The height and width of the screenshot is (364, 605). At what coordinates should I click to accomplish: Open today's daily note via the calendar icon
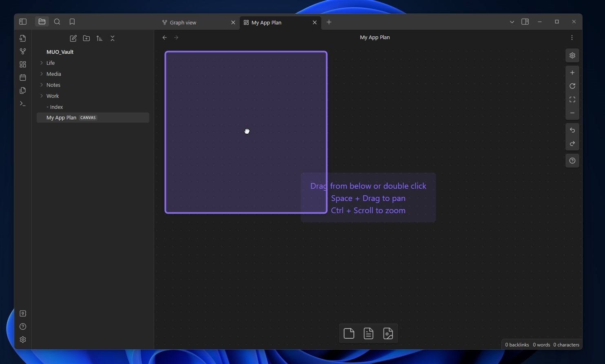coord(23,77)
